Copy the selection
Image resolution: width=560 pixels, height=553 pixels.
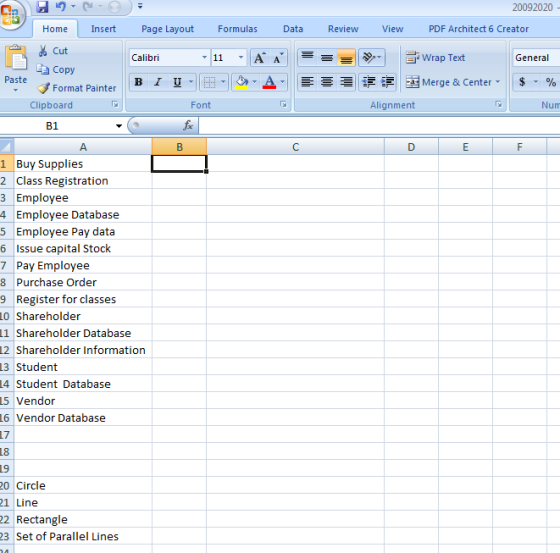pos(56,69)
